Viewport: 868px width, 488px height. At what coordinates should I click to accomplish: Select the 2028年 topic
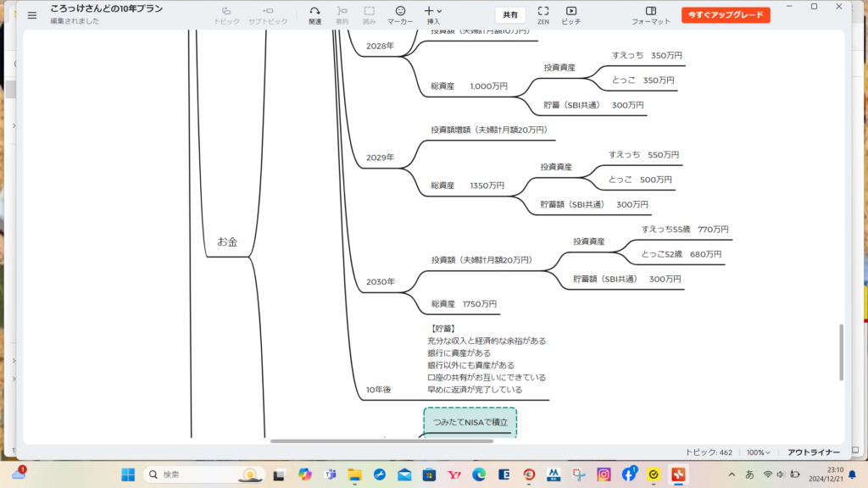380,46
